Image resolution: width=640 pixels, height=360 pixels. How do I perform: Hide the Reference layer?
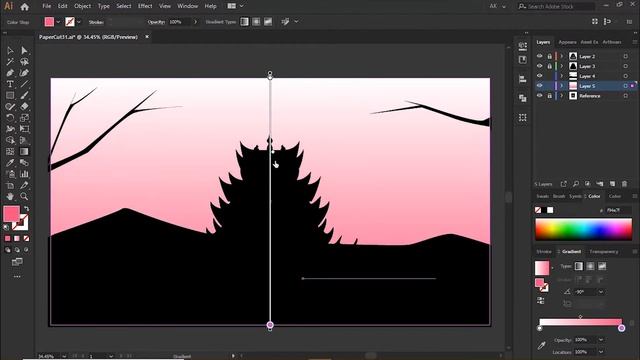tap(540, 96)
